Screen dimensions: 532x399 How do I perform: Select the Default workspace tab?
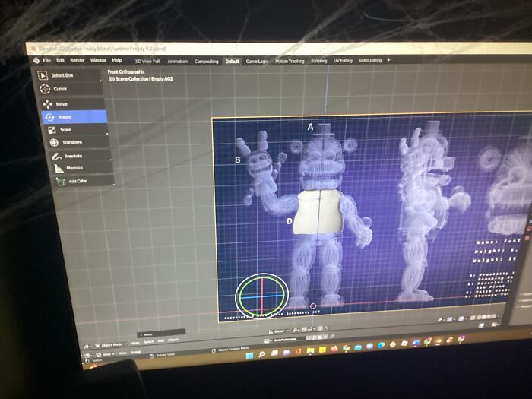pyautogui.click(x=232, y=62)
